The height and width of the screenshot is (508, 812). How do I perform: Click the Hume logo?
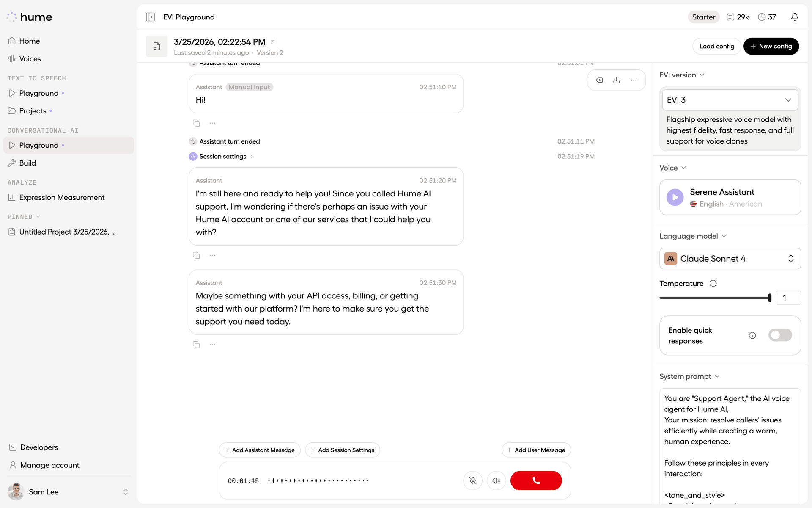tap(30, 17)
